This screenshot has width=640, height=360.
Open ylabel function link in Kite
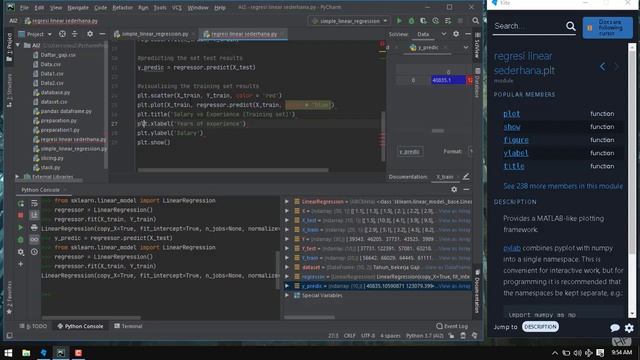click(516, 153)
